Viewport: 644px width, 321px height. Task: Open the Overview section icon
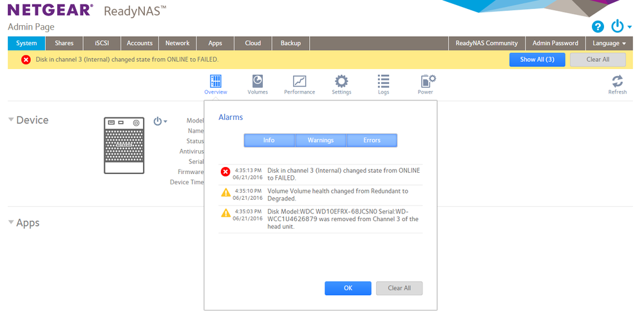pos(216,81)
